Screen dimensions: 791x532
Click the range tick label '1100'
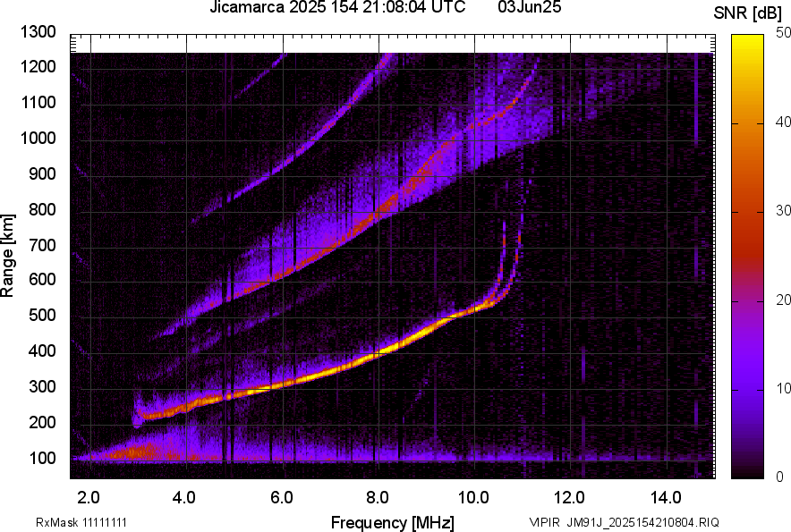pyautogui.click(x=38, y=102)
